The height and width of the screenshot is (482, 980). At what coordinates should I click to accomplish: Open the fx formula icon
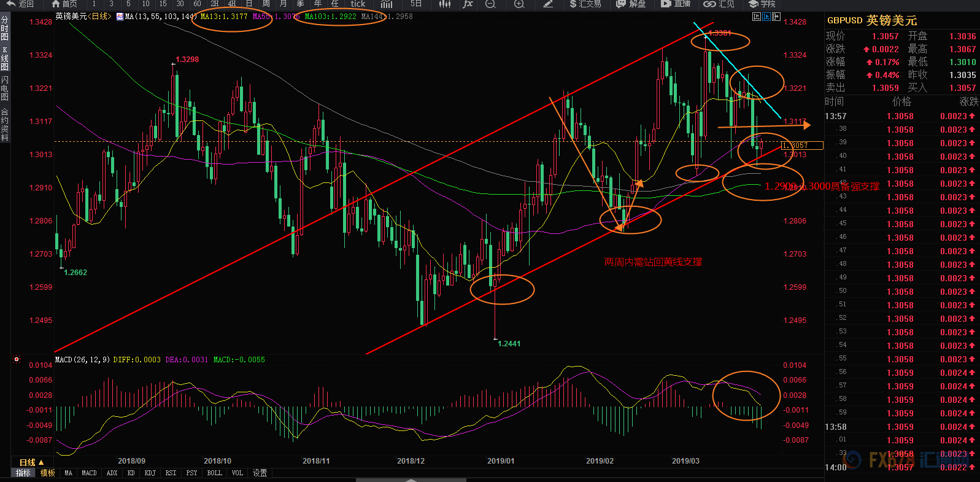pyautogui.click(x=468, y=4)
